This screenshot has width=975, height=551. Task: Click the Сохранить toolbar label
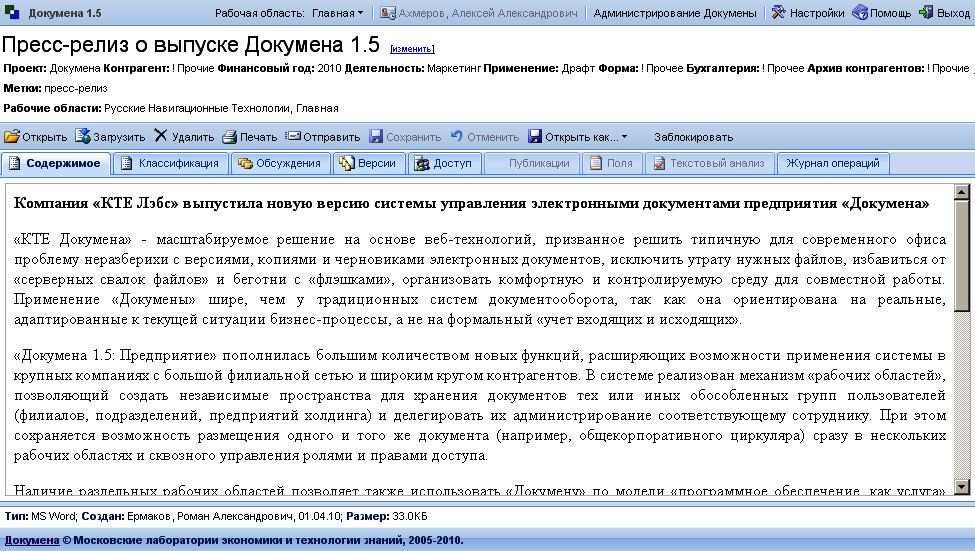[x=414, y=137]
